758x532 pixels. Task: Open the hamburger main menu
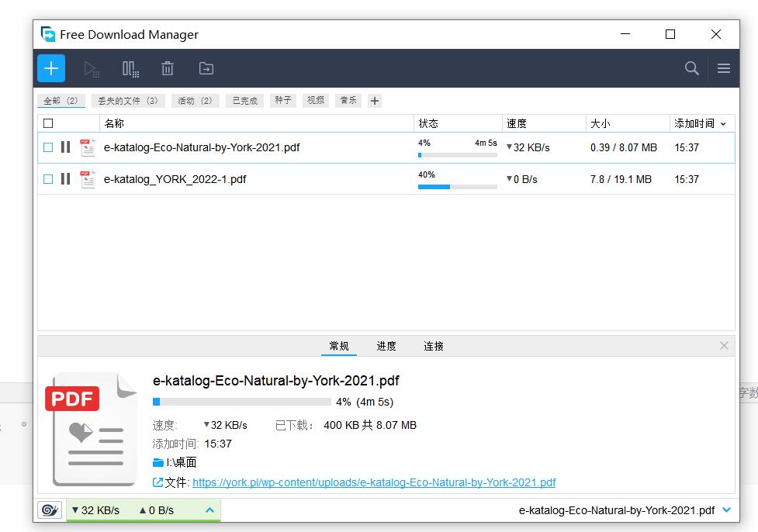[724, 68]
